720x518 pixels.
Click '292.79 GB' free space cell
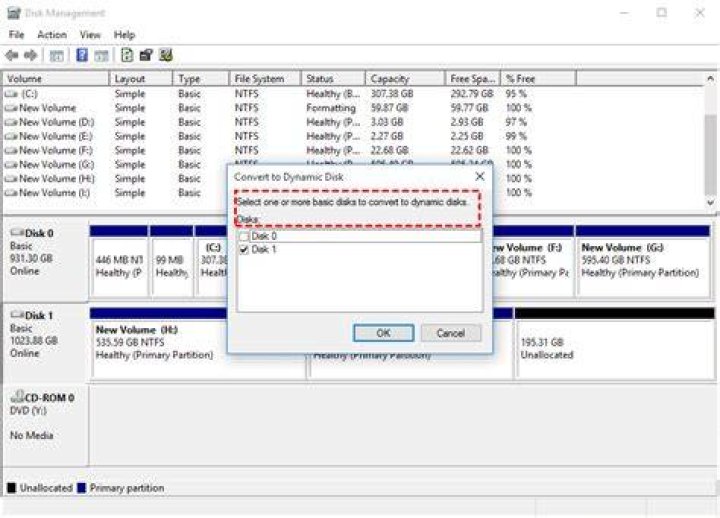[472, 94]
